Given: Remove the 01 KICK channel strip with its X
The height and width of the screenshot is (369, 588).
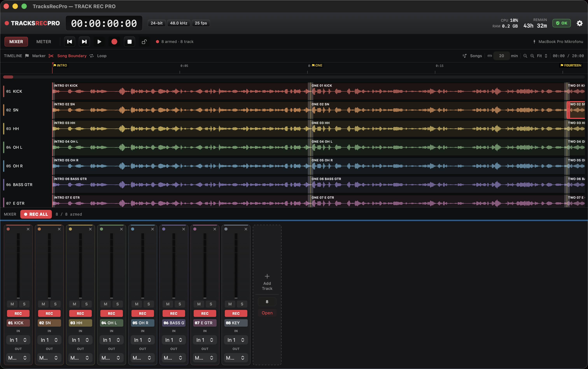Looking at the screenshot, I should point(28,229).
